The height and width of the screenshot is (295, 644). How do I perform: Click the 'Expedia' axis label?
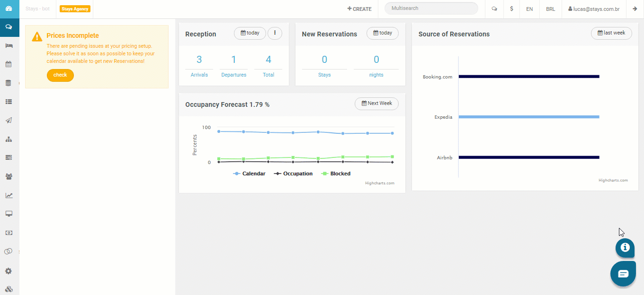tap(443, 117)
